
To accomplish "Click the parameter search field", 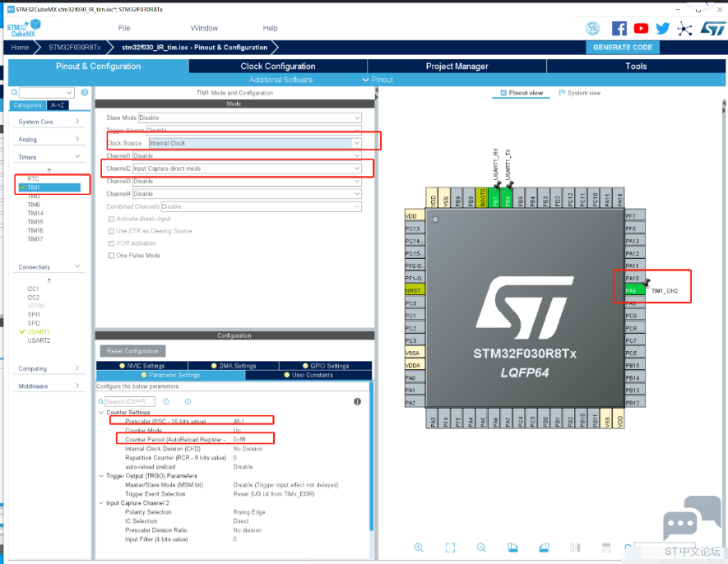I will tap(129, 401).
